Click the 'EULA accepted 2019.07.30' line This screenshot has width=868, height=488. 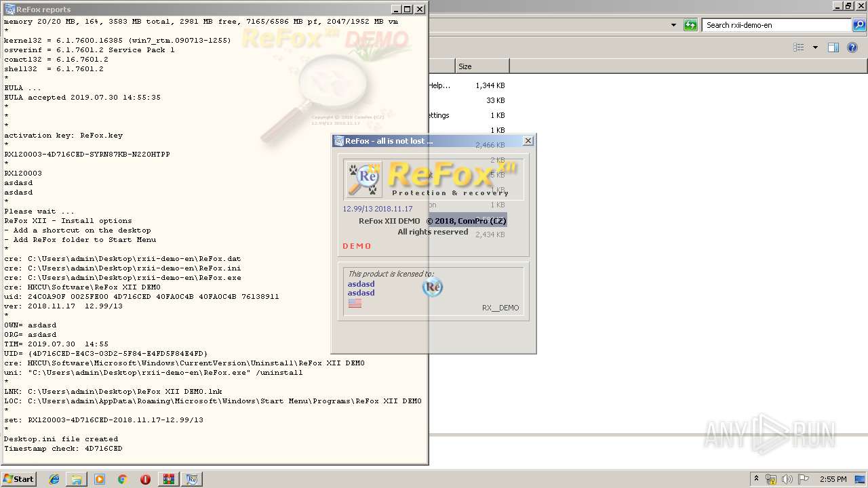[82, 97]
